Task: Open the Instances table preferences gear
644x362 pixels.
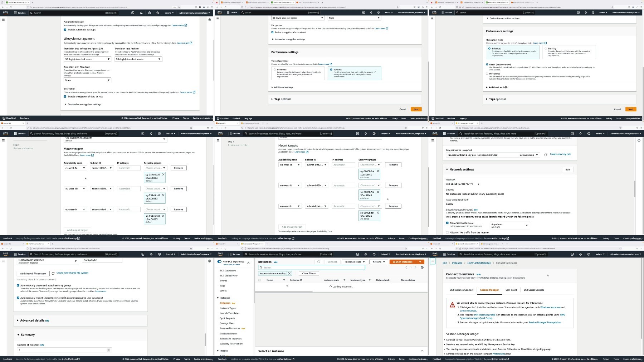Action: pyautogui.click(x=422, y=267)
